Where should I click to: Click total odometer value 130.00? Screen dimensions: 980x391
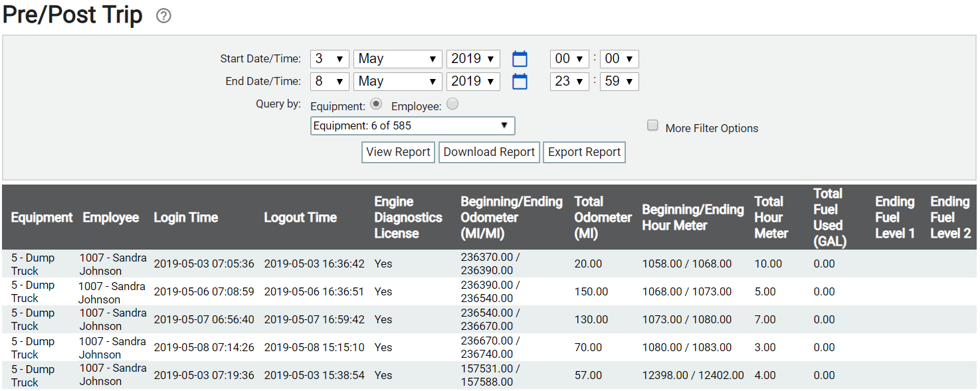[591, 320]
